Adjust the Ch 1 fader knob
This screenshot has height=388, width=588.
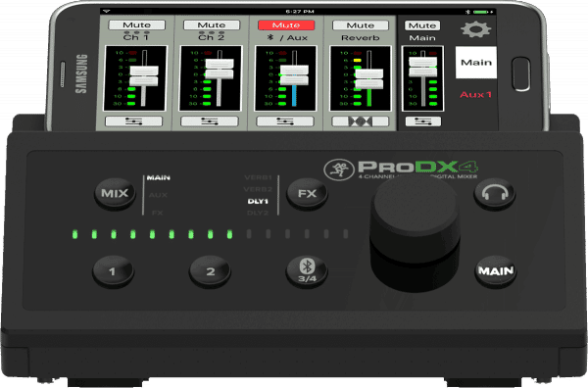click(x=144, y=76)
